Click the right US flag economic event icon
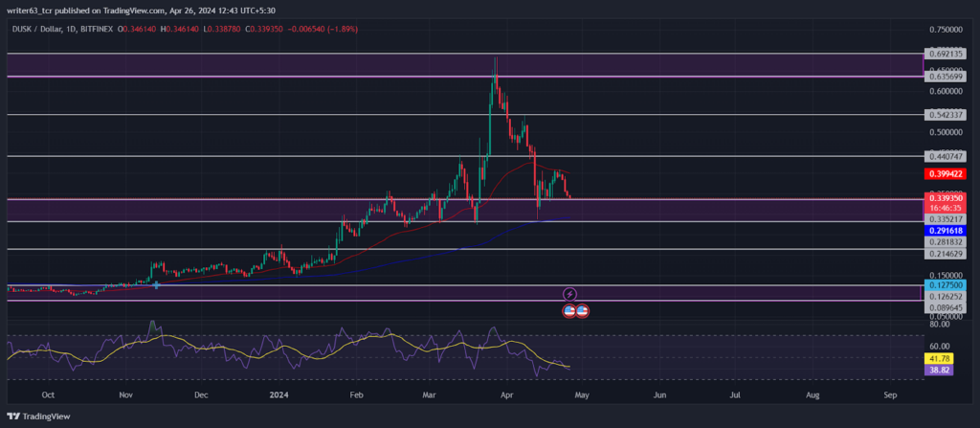Image resolution: width=980 pixels, height=428 pixels. click(583, 309)
